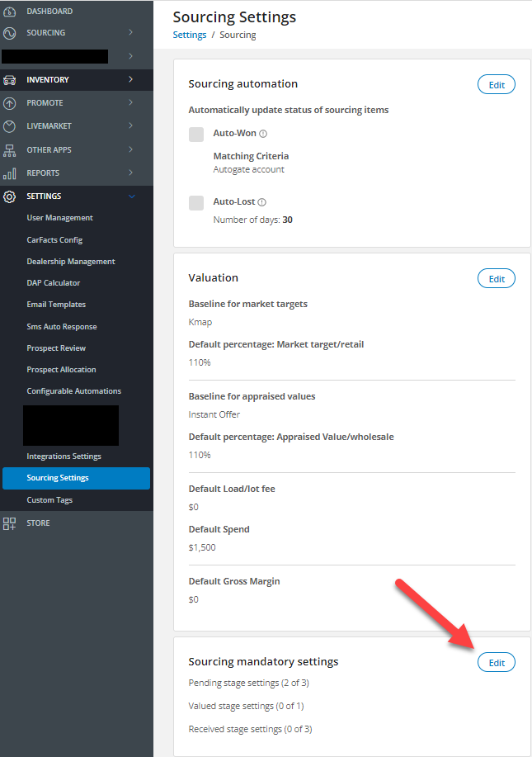The height and width of the screenshot is (757, 532).
Task: Edit the Sourcing mandatory settings
Action: [497, 662]
